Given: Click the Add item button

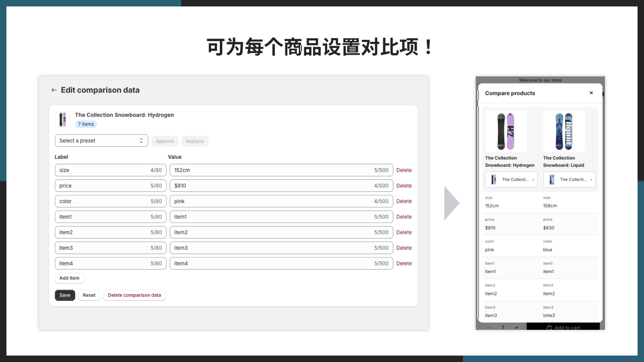Looking at the screenshot, I should [69, 278].
